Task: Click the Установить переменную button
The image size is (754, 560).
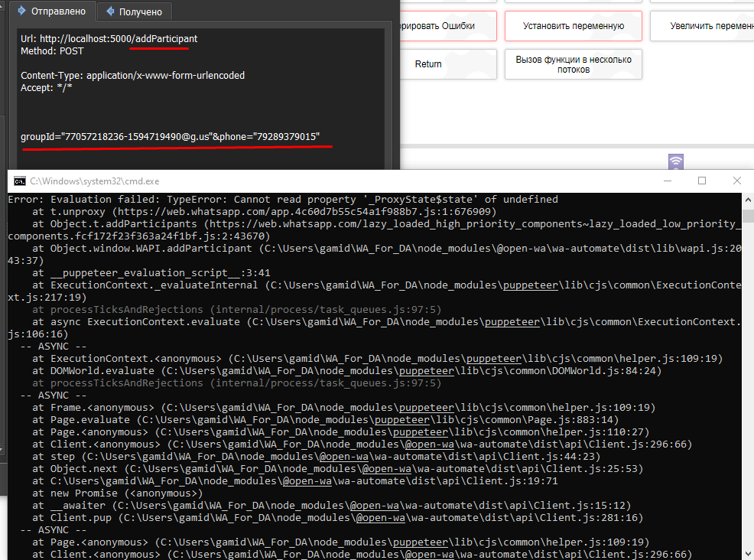Action: [x=573, y=25]
